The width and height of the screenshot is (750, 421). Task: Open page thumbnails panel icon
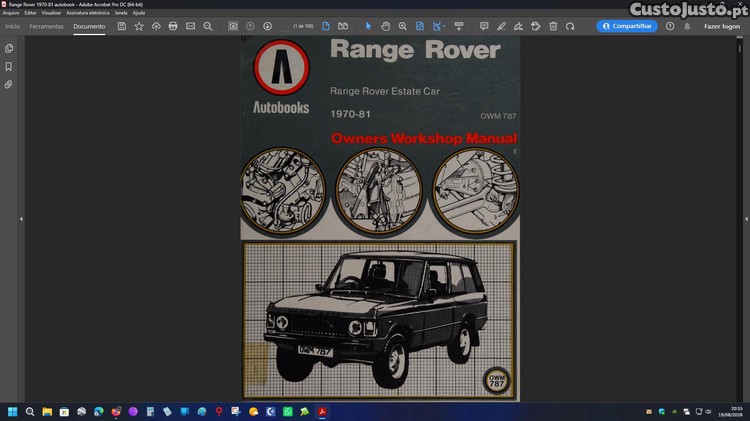(x=9, y=48)
